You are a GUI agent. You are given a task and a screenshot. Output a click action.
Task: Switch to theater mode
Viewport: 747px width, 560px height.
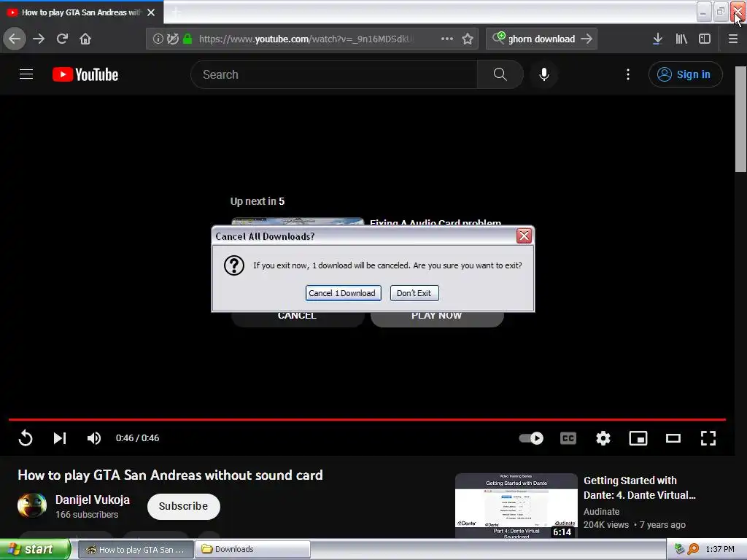pos(673,437)
